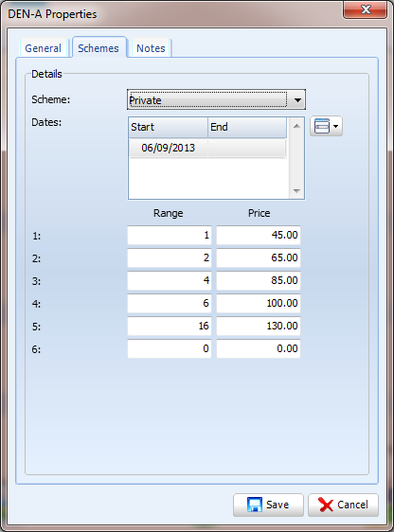Viewport: 394px width, 532px height.
Task: Click the Price field showing 45.00
Action: click(x=259, y=235)
